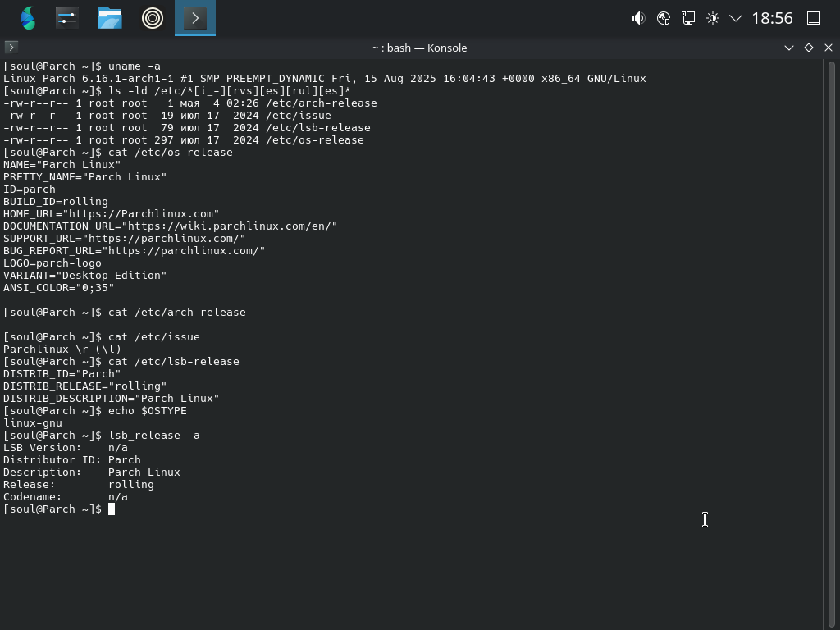Click the 'Parchlinux \r (\l)' output line
Viewport: 840px width, 630px height.
pos(62,349)
